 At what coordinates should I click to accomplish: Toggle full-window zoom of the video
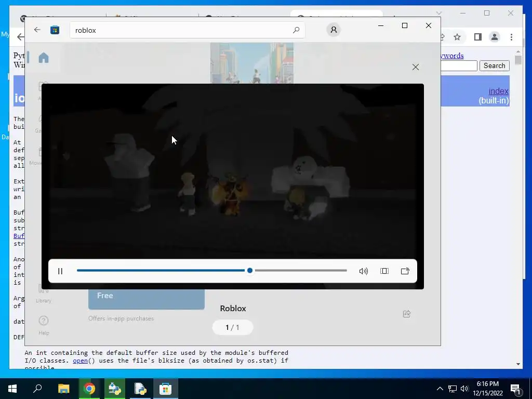tap(384, 271)
